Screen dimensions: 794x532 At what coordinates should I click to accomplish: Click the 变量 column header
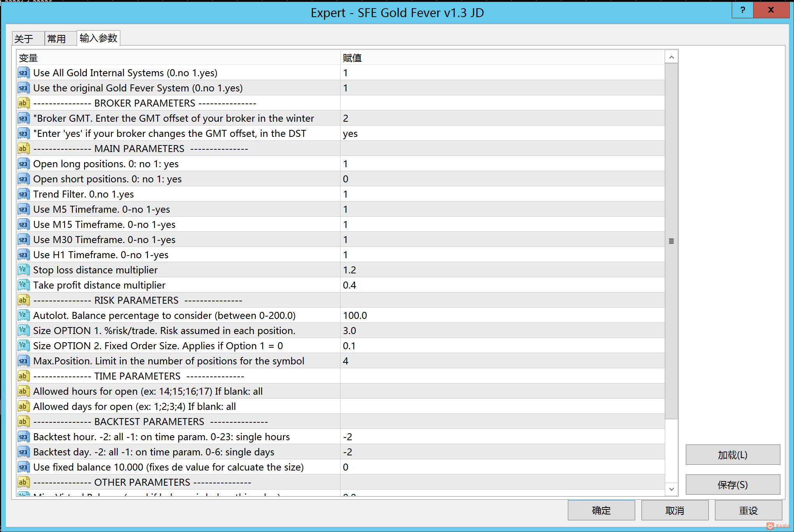[x=179, y=58]
